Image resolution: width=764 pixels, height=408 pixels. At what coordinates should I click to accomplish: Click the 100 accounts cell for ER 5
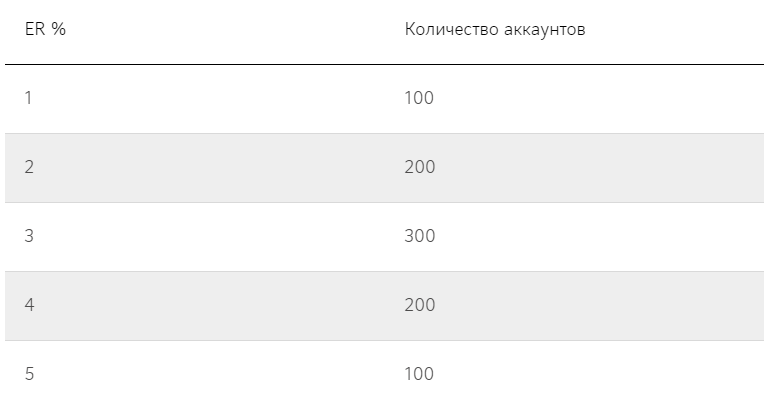[420, 374]
